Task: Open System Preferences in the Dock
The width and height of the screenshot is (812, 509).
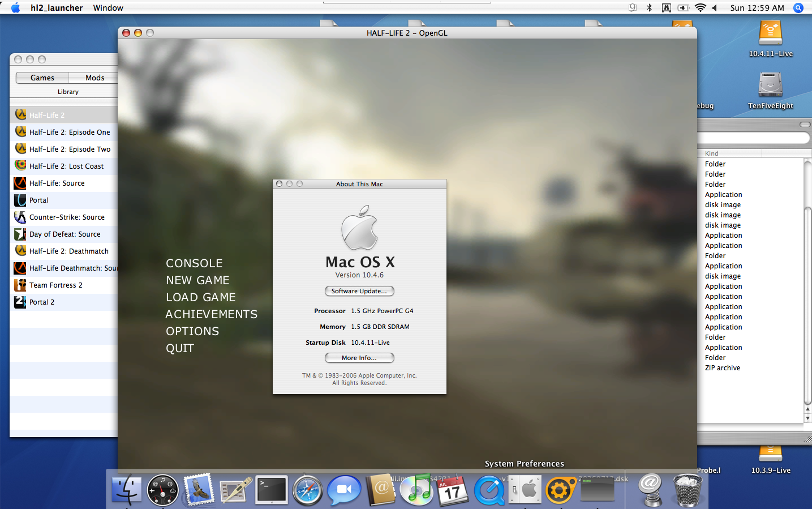Action: pyautogui.click(x=525, y=490)
